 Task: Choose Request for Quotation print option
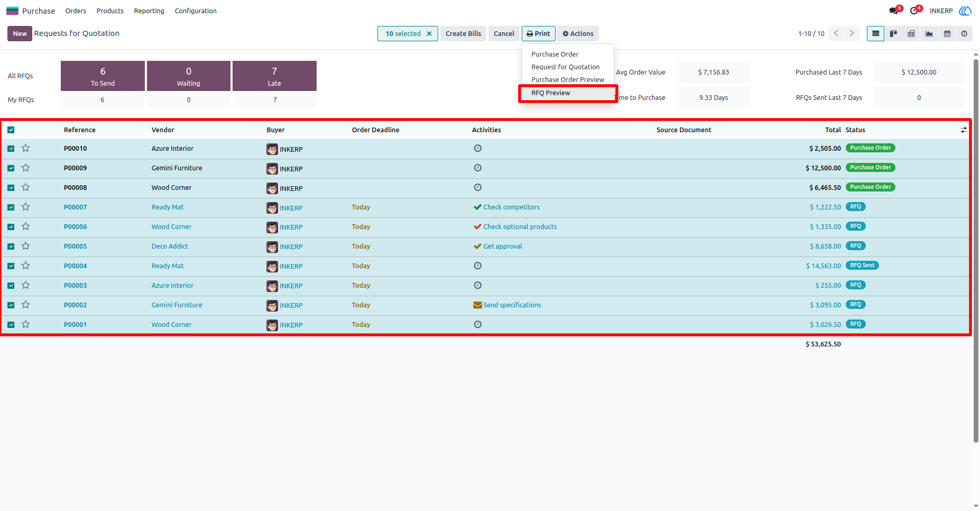568,67
